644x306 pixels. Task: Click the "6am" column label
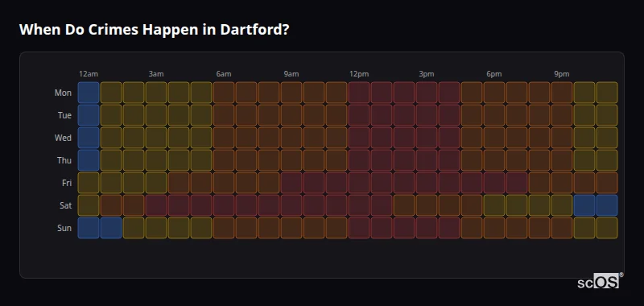[x=224, y=74]
